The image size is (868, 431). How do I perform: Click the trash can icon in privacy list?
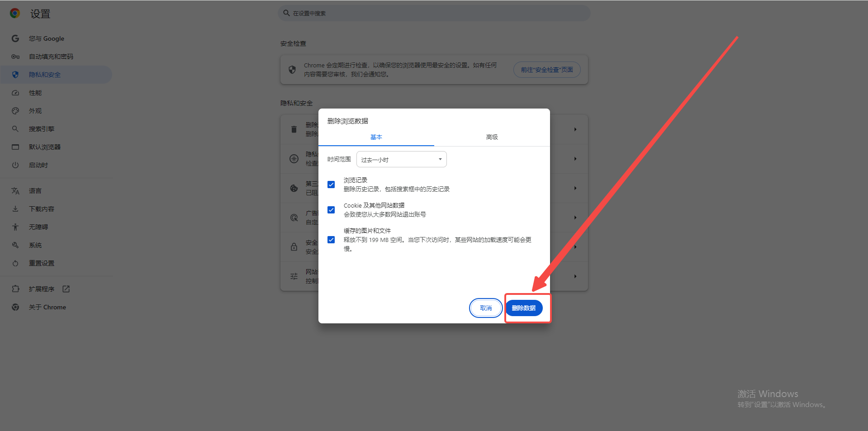pyautogui.click(x=294, y=129)
